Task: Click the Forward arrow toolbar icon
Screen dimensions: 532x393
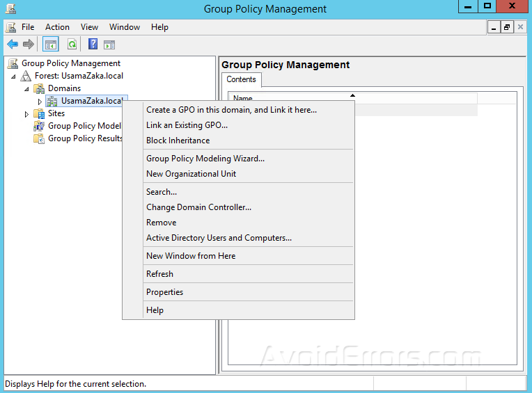Action: [x=29, y=45]
